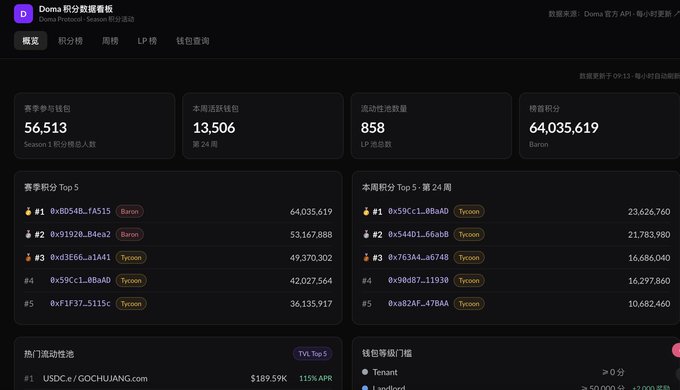
Task: Click the bronze medal icon for 0x763A4…a6748
Action: (x=366, y=257)
